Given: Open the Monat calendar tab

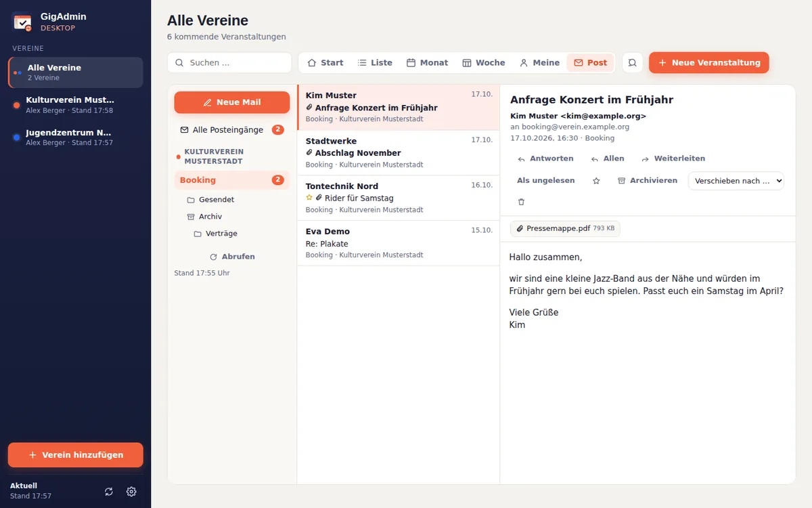Looking at the screenshot, I should (427, 62).
